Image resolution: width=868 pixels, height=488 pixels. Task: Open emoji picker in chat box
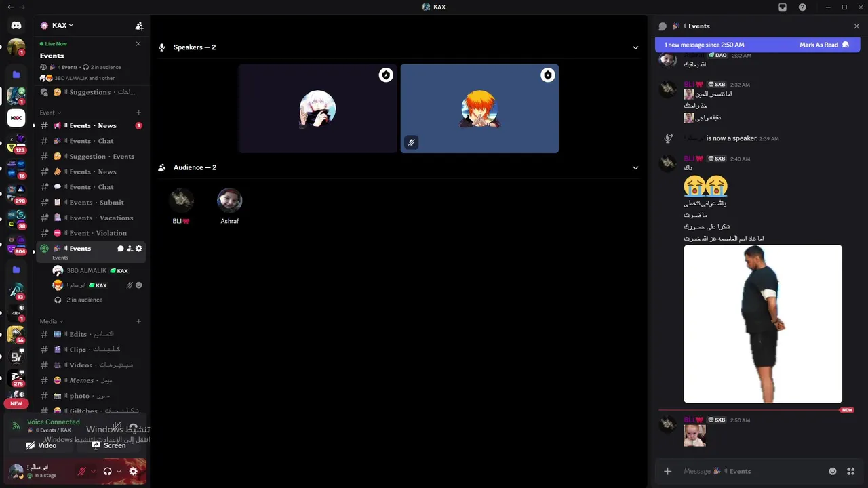(833, 471)
